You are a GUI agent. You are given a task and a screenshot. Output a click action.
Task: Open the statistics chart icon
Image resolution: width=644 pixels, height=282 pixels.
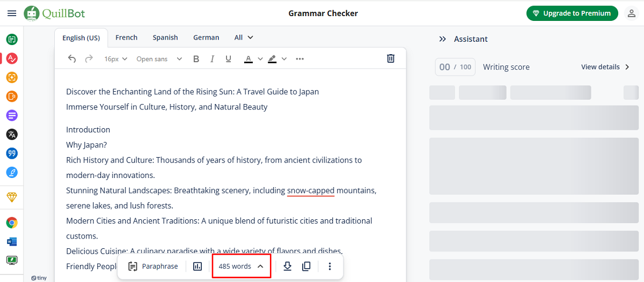click(x=197, y=266)
